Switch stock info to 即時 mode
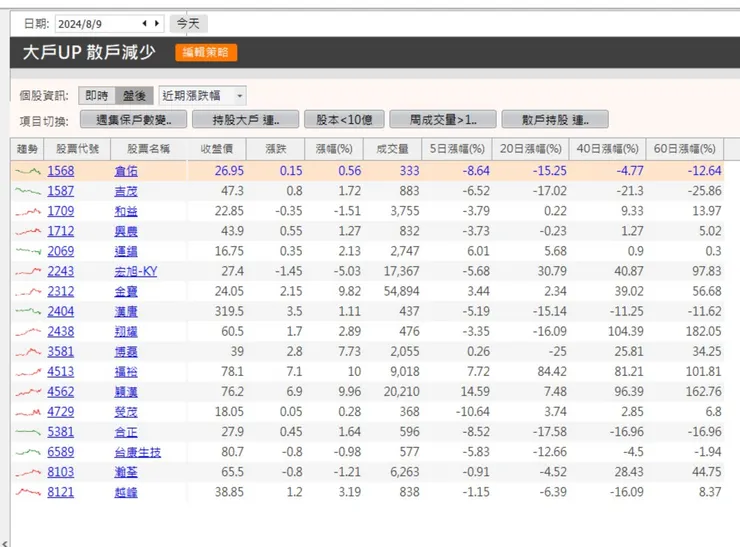740x547 pixels. pyautogui.click(x=97, y=96)
